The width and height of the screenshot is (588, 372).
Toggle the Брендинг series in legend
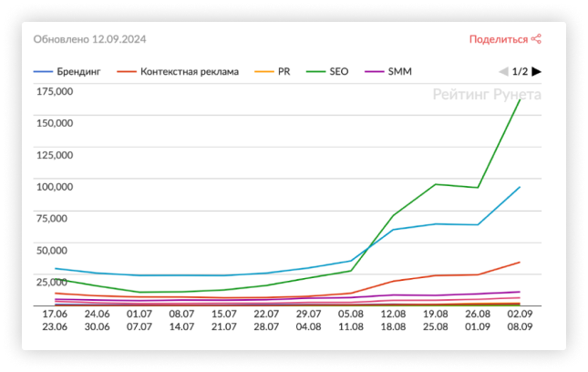click(79, 71)
